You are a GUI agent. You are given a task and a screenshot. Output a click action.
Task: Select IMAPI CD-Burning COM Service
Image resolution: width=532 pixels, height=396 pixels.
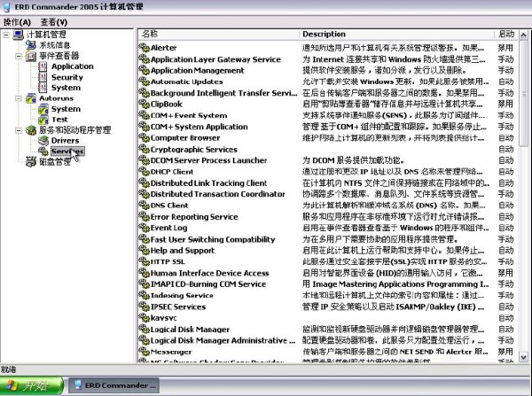(208, 284)
